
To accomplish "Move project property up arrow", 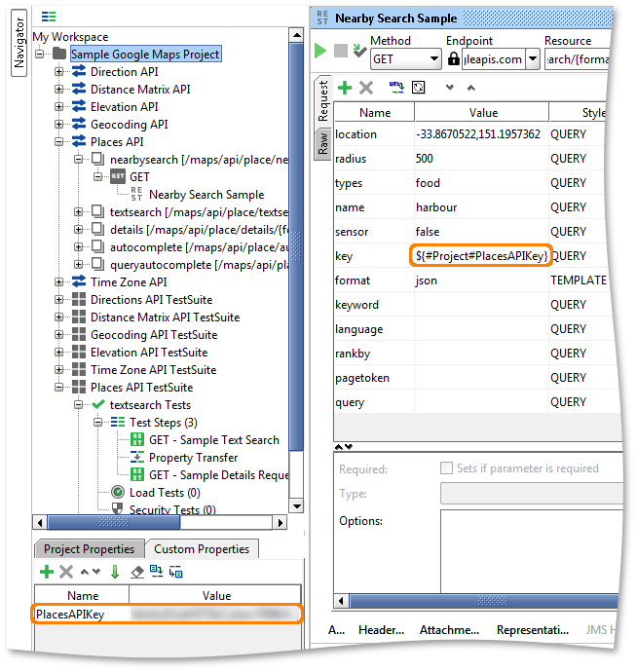I will tap(85, 572).
